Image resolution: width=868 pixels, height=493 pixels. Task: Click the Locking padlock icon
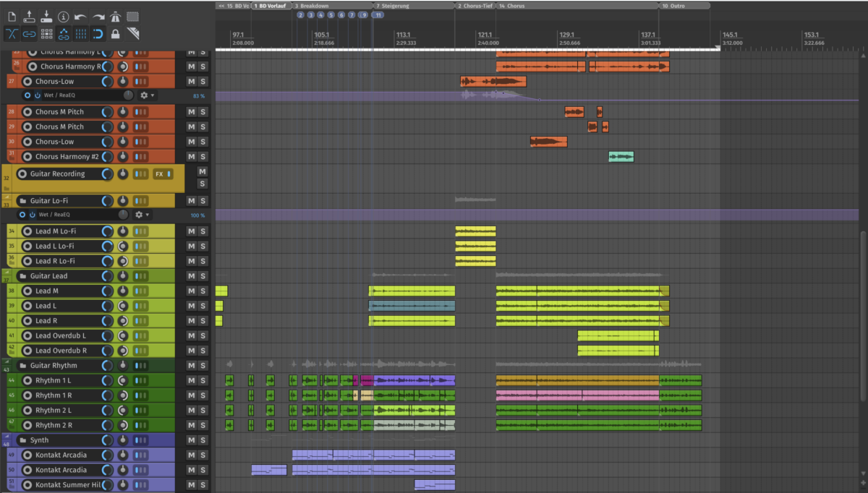point(115,33)
